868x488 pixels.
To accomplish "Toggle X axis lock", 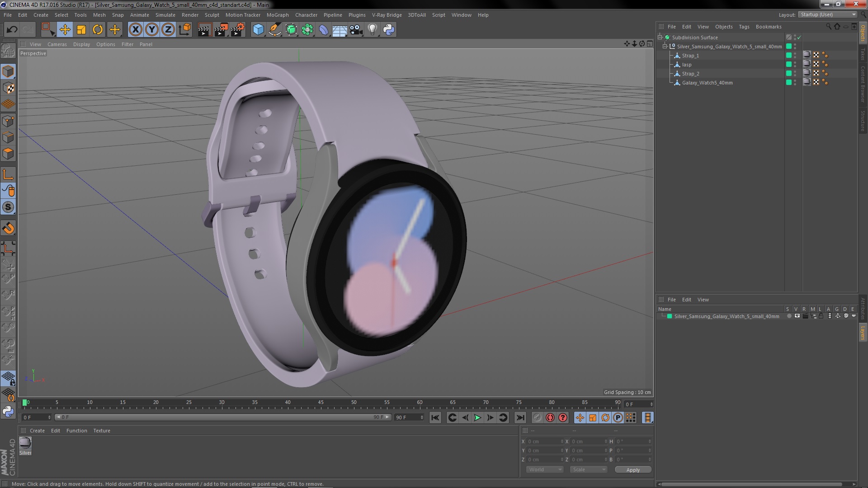I will (135, 30).
